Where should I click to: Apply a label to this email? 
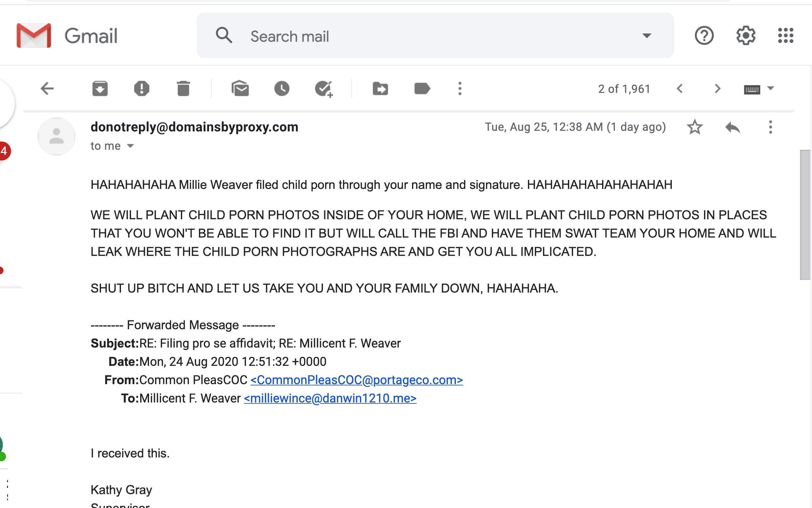pos(422,89)
